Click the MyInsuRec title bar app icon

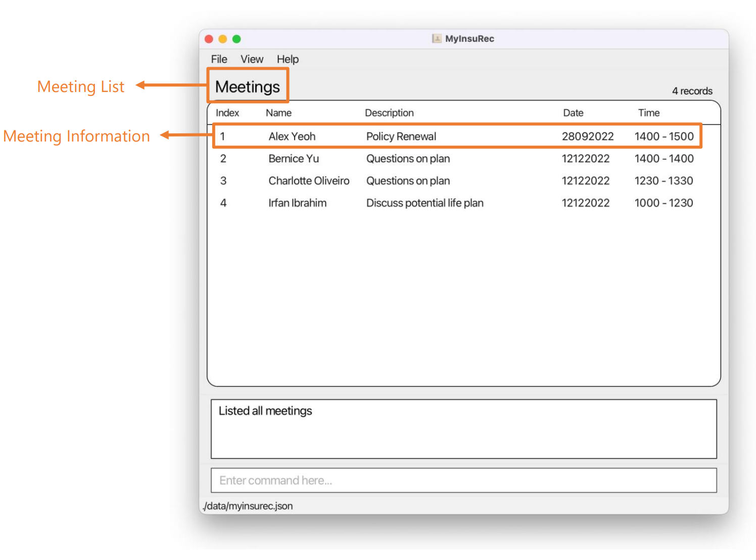coord(437,38)
